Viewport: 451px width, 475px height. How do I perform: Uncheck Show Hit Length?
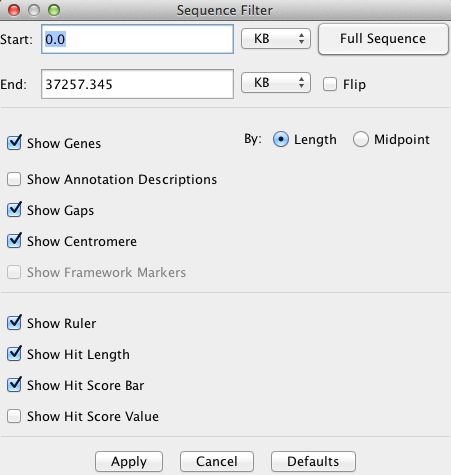(x=14, y=354)
